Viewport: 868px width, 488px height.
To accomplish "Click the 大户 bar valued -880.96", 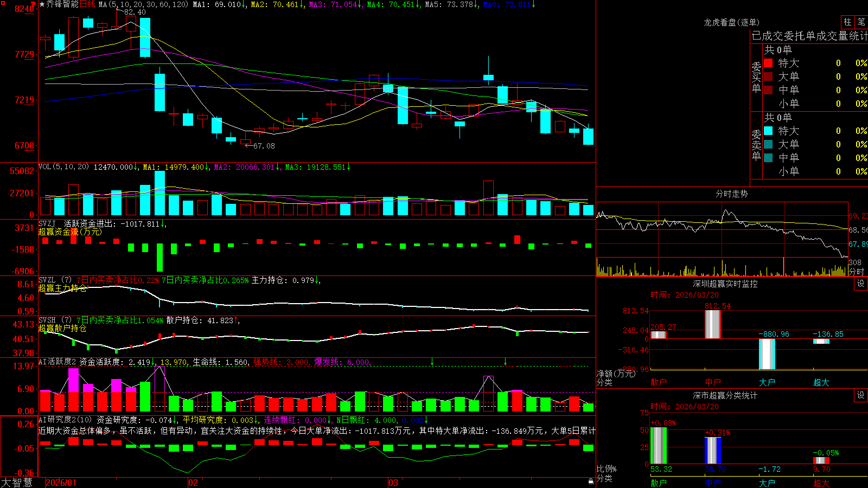I will click(767, 354).
